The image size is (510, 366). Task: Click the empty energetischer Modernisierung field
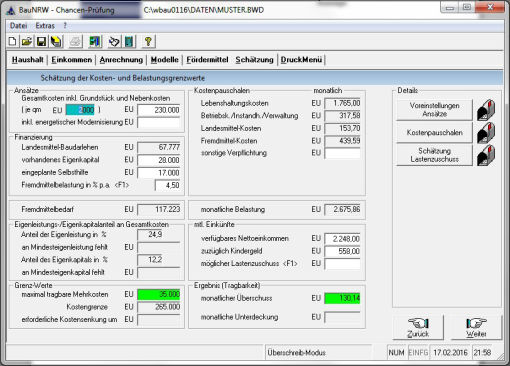click(x=159, y=122)
